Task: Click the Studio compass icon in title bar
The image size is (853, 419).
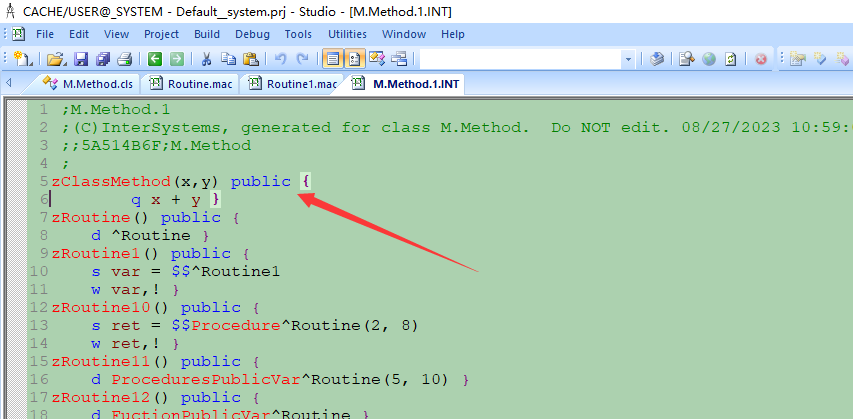Action: [x=10, y=11]
